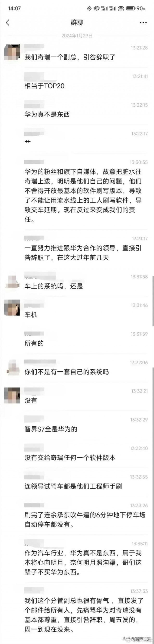Tap the back arrow in the header
This screenshot has width=154, height=644.
8,22
